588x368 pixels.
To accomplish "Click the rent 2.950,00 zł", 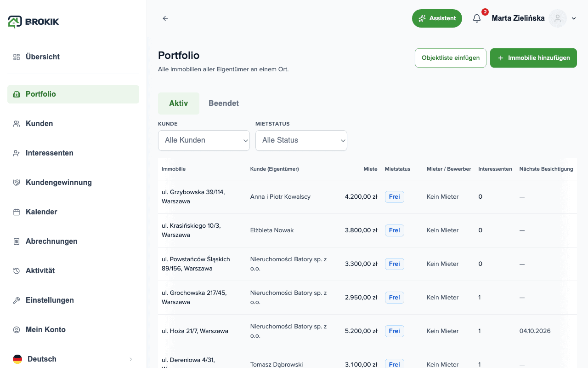I will click(x=361, y=298).
